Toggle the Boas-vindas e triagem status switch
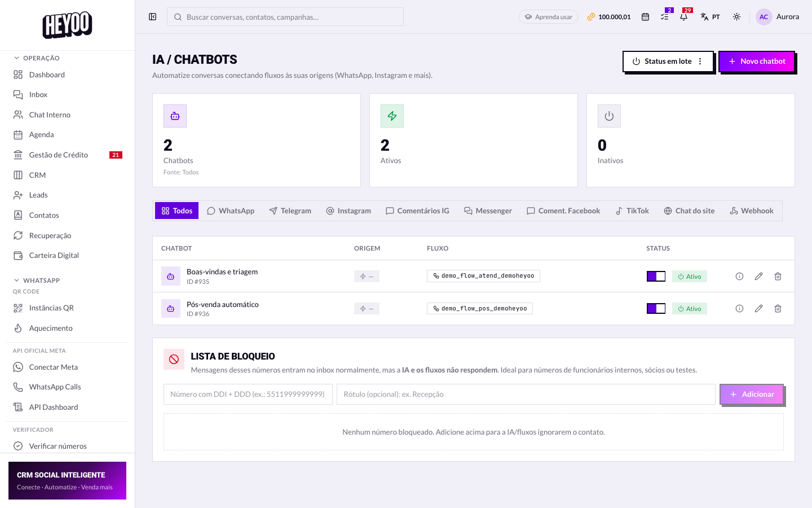This screenshot has width=812, height=508. (656, 276)
